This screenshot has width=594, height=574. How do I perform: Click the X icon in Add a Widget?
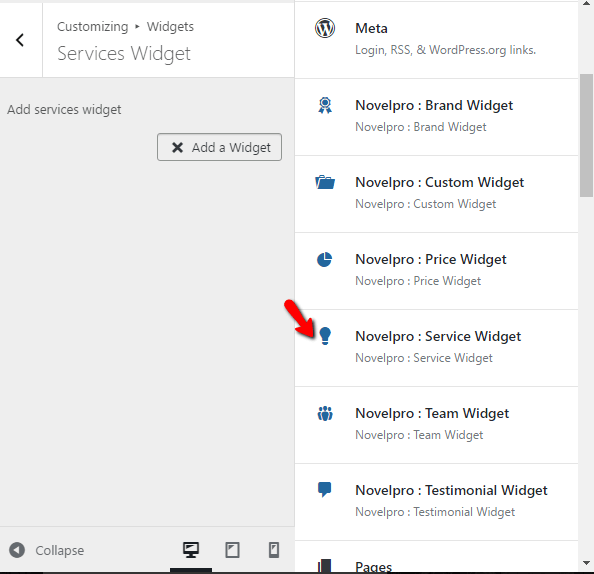coord(177,147)
